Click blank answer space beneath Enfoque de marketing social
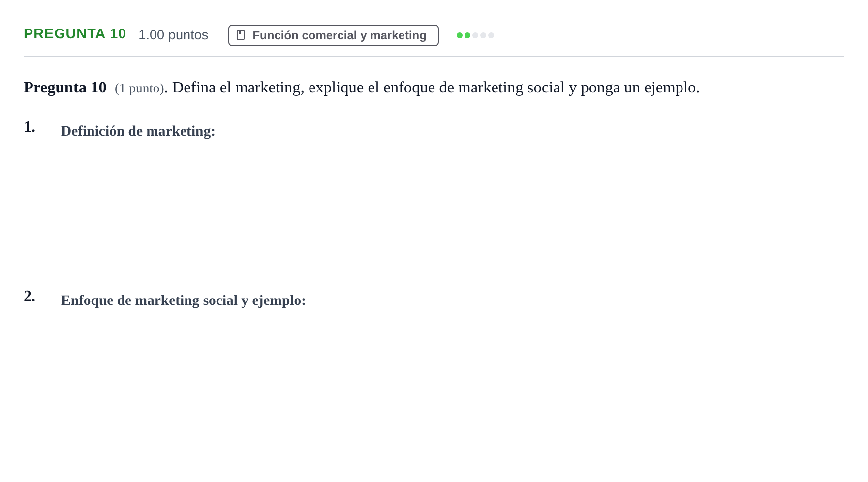 pos(433,389)
